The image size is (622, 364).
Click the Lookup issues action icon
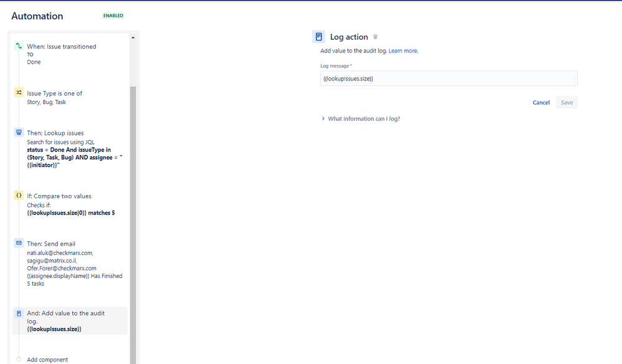point(19,132)
